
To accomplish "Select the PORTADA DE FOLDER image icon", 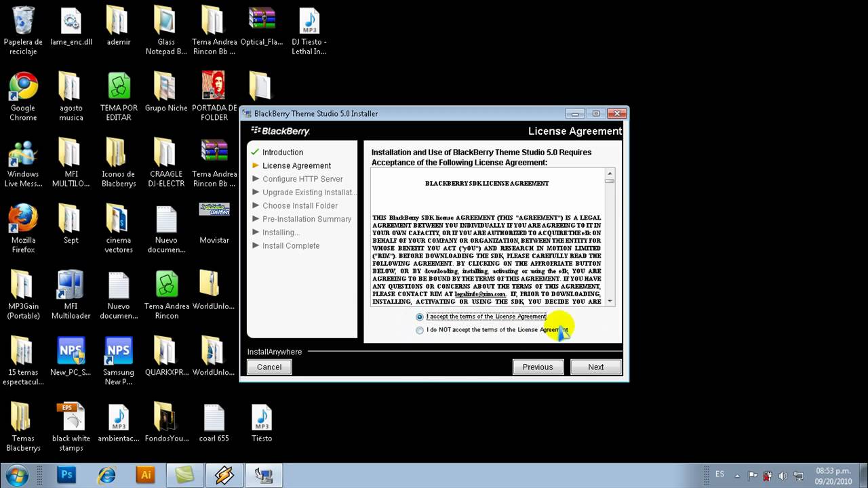I will [x=214, y=97].
